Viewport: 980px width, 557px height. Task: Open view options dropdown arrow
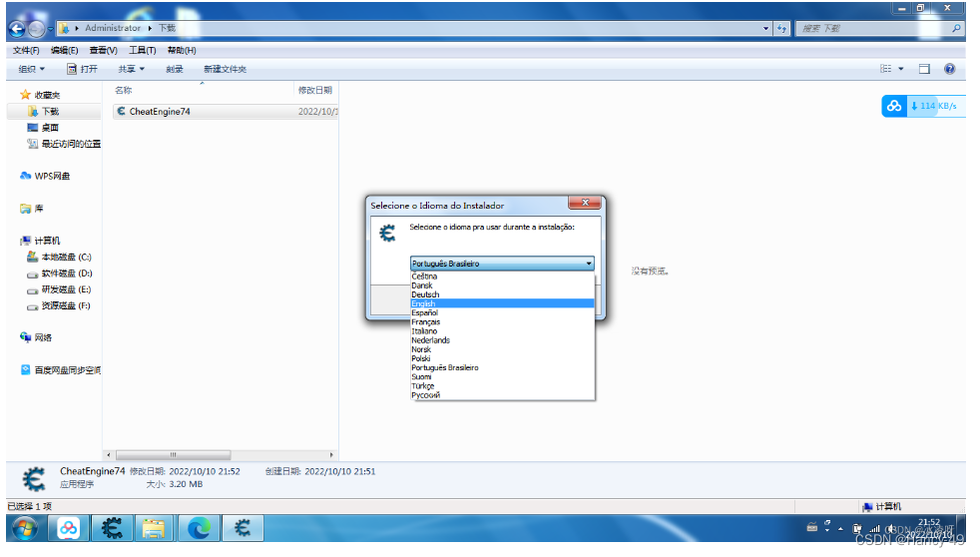click(x=900, y=69)
